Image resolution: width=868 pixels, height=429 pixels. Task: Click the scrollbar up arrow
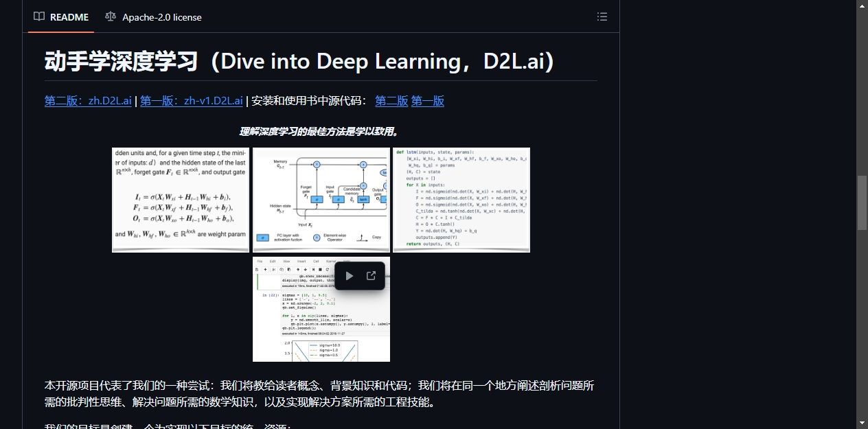[862, 5]
